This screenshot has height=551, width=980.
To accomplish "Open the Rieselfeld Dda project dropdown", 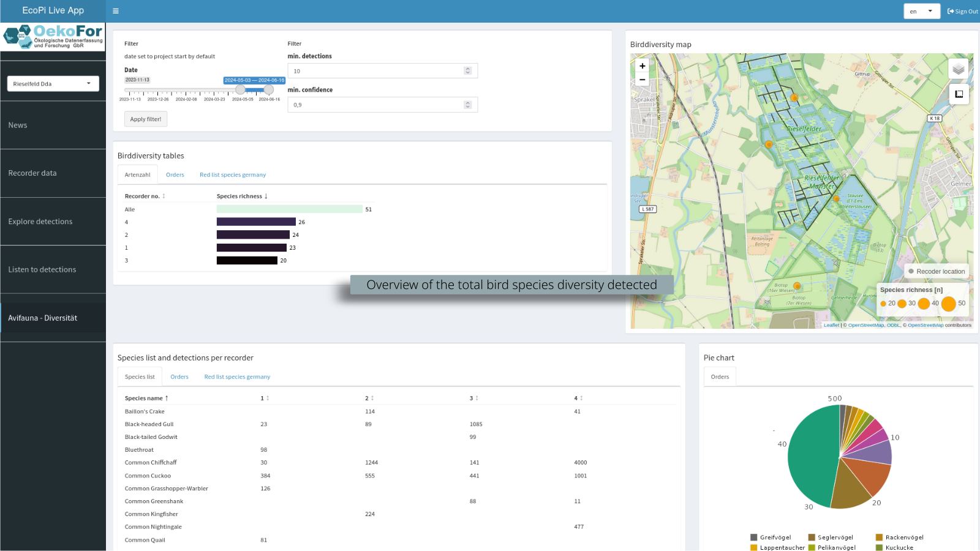I will pos(53,84).
